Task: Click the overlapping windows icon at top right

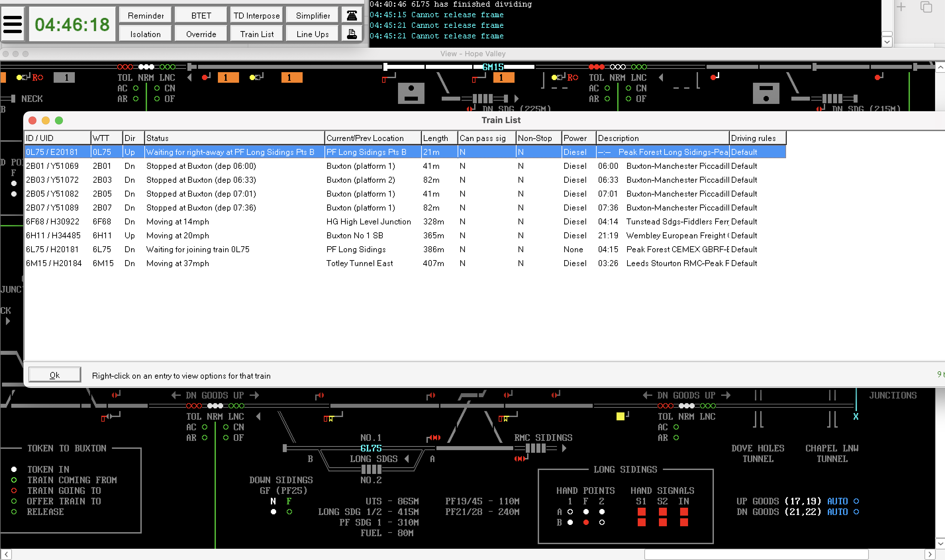Action: (926, 7)
